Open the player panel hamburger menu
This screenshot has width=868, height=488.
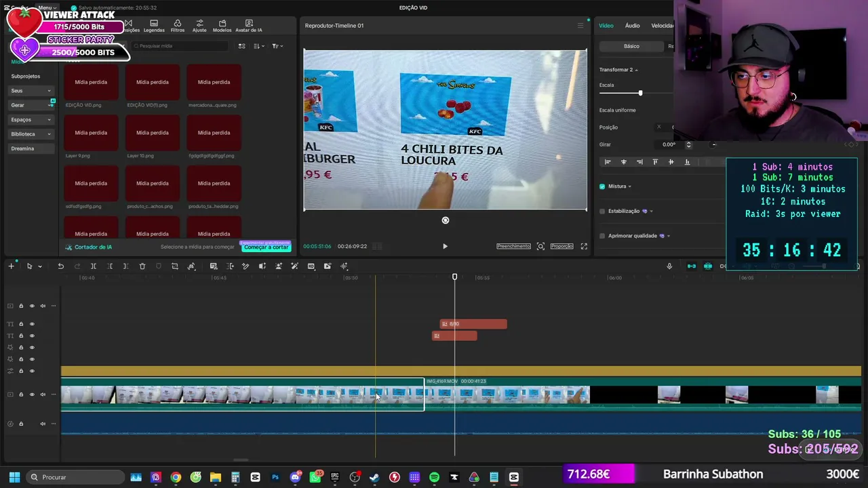[x=580, y=26]
